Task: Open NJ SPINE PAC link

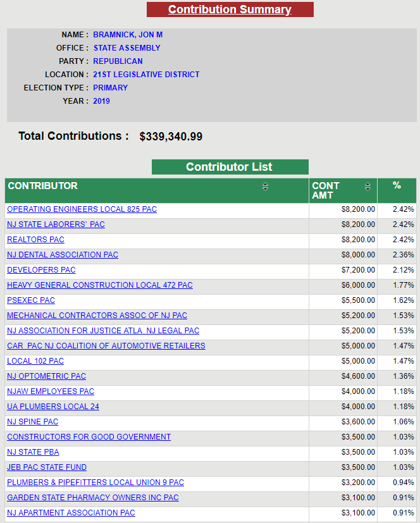Action: point(33,422)
